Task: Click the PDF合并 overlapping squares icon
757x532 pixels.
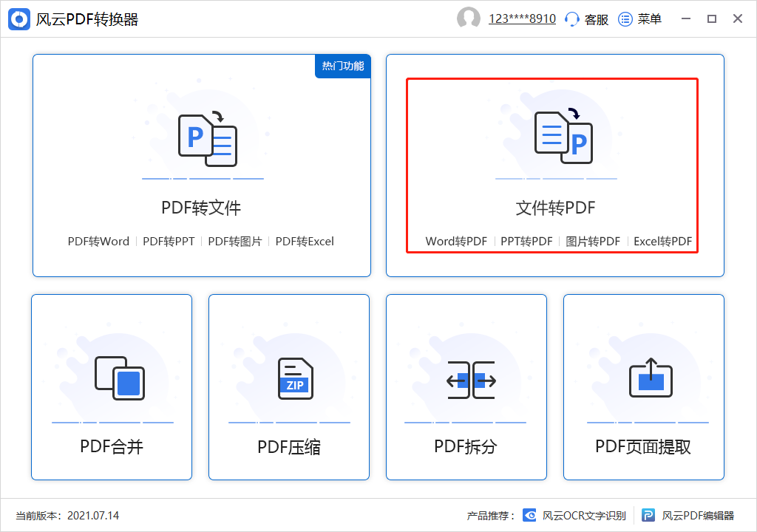Action: point(120,378)
